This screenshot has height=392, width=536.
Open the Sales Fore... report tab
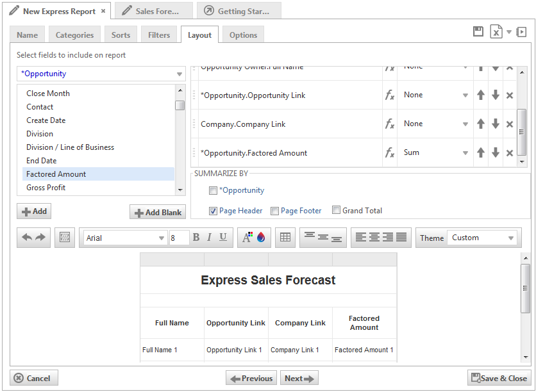[x=154, y=11]
